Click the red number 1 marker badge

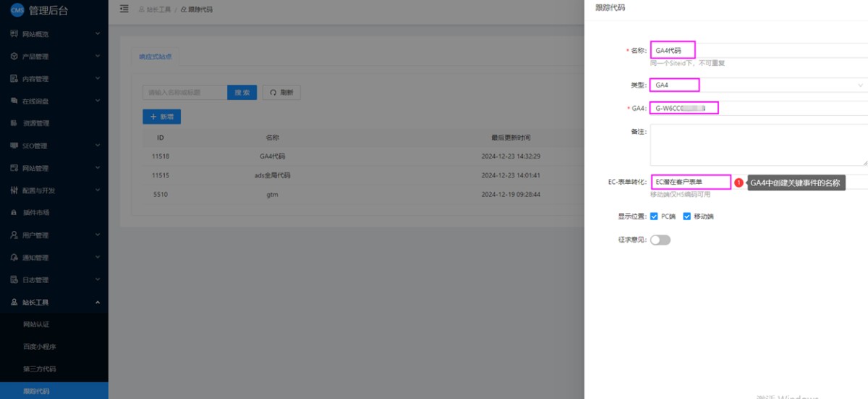[x=739, y=183]
